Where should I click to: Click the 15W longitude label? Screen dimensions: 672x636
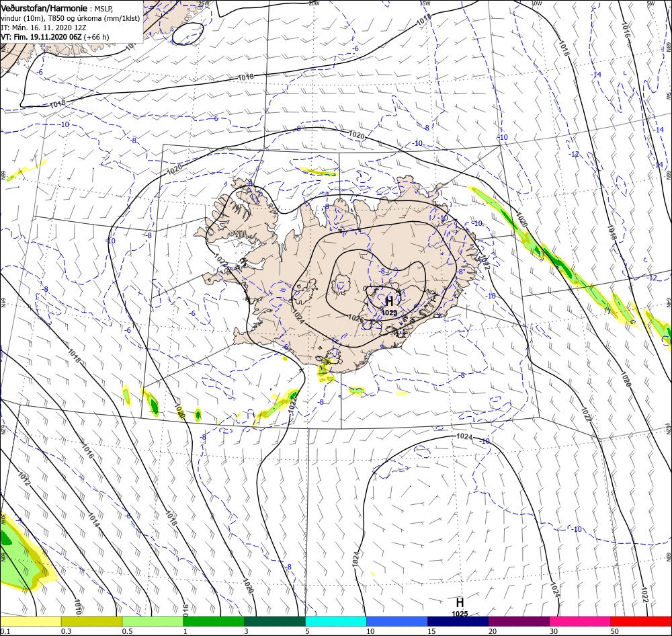tap(425, 3)
